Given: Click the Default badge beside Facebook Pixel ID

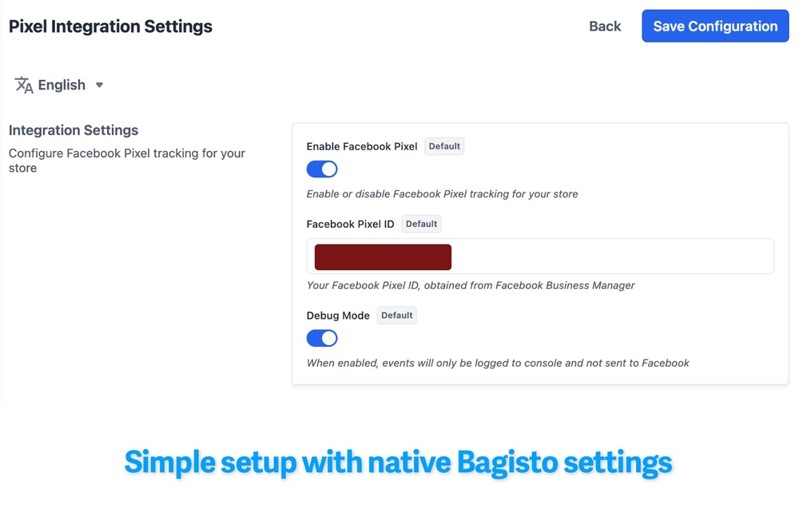Looking at the screenshot, I should [x=421, y=224].
